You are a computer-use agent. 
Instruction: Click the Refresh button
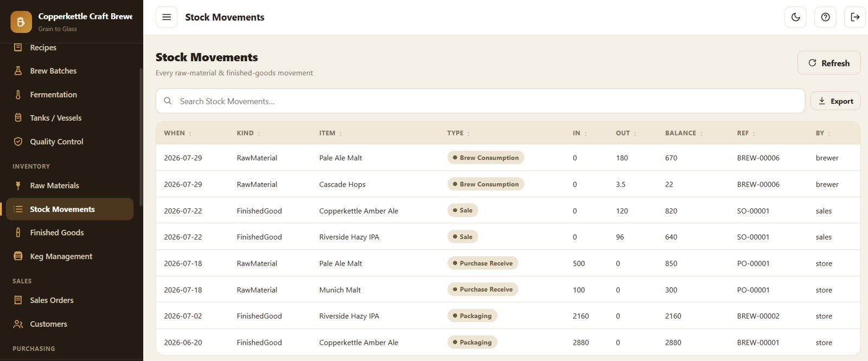pyautogui.click(x=829, y=63)
